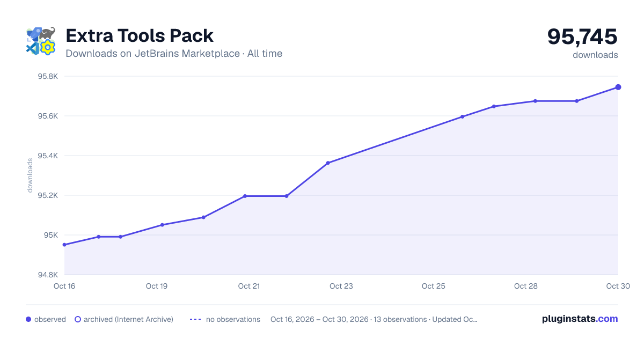Click the Oct 21 x-axis label
Viewport: 644px width, 338px height.
click(249, 286)
